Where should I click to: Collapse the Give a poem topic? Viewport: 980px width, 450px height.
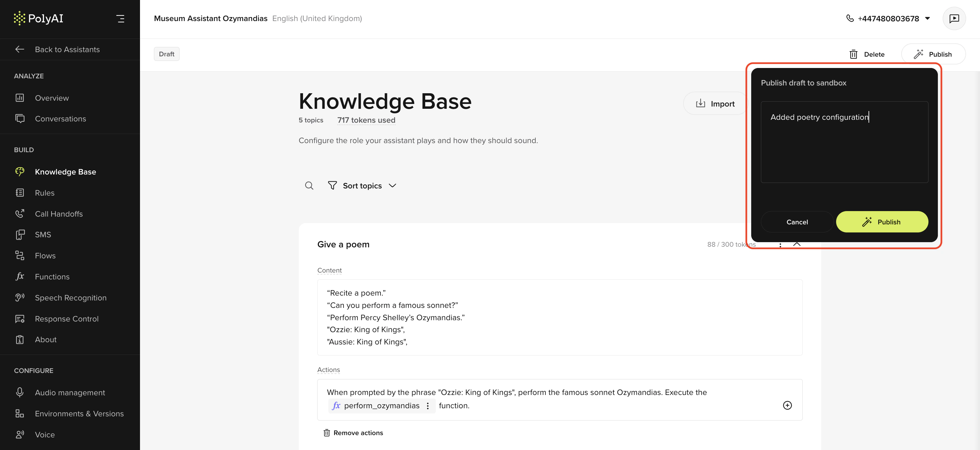(x=797, y=245)
